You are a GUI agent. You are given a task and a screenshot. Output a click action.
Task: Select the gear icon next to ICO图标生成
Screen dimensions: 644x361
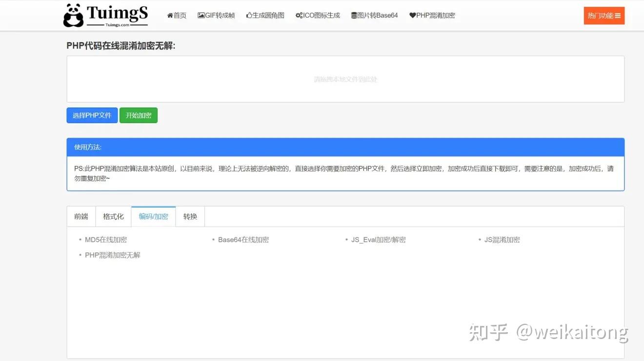coord(298,15)
